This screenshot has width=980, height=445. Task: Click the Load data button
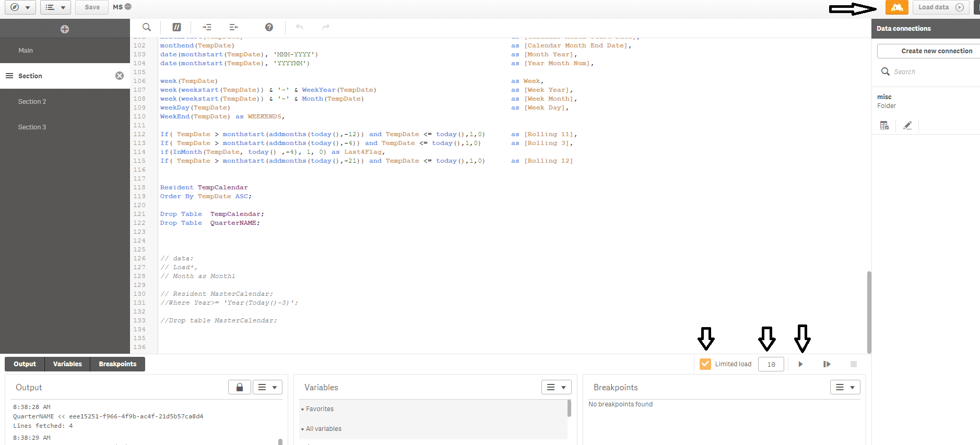[x=941, y=7]
